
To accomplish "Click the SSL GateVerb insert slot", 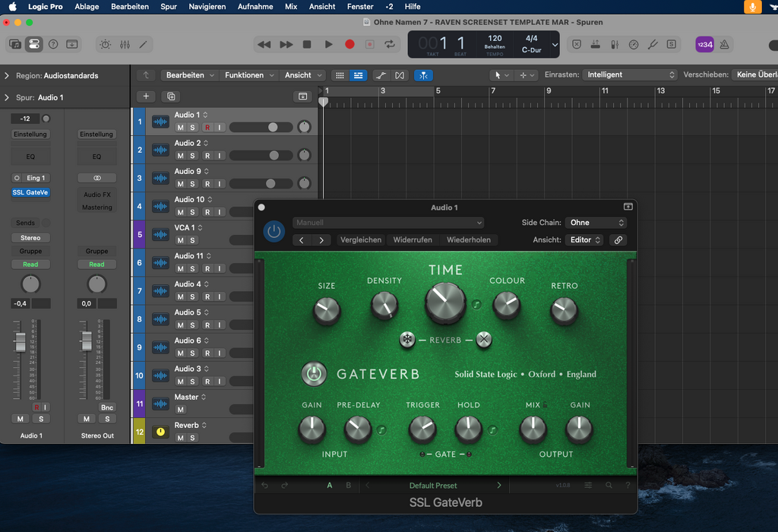I will point(30,192).
